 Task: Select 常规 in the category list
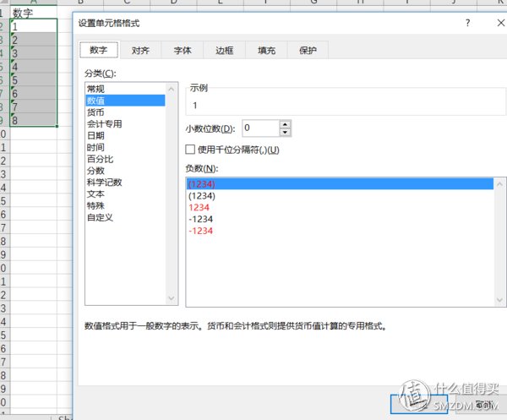[x=125, y=89]
